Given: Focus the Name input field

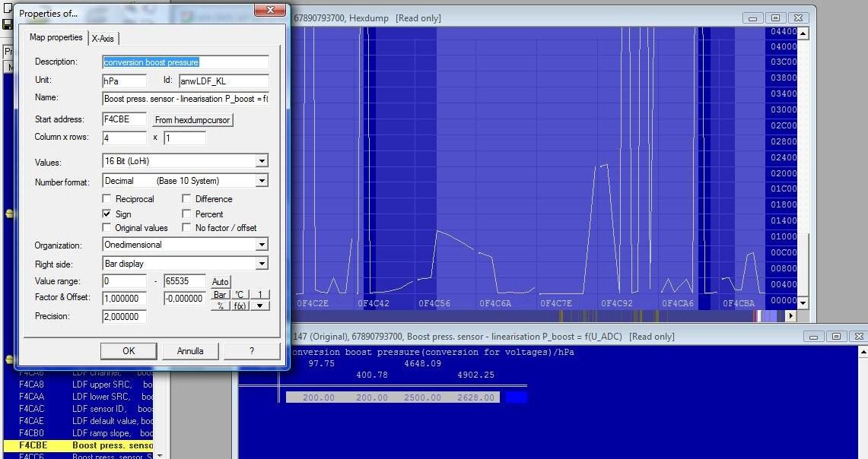Looking at the screenshot, I should pos(186,99).
